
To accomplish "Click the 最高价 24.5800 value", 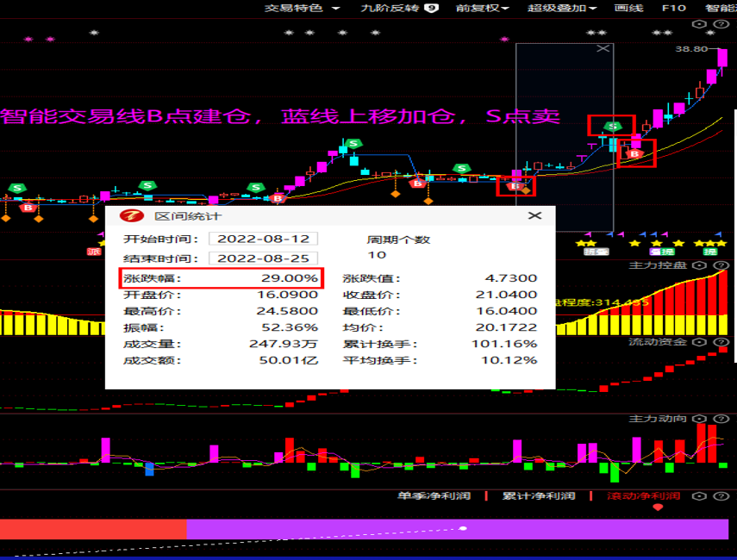I will click(287, 310).
